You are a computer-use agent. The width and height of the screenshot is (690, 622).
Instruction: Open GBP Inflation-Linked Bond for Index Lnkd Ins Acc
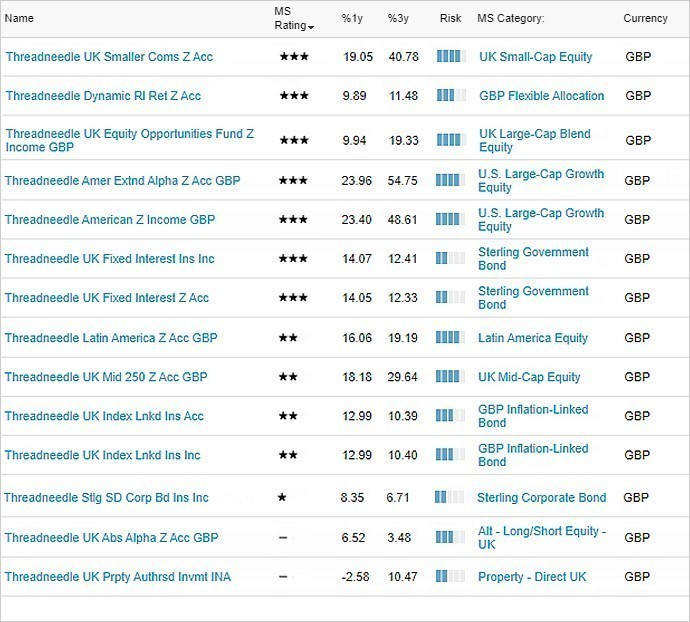click(533, 416)
